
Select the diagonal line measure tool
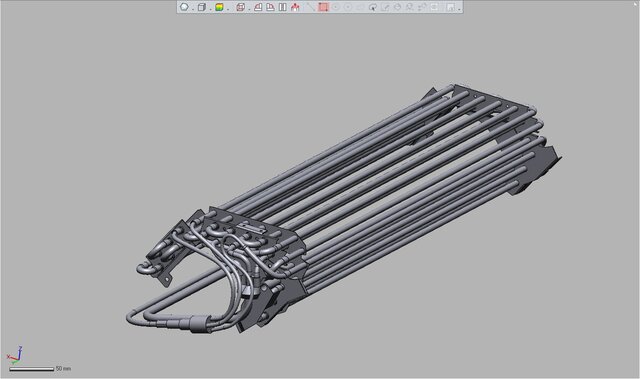(311, 7)
